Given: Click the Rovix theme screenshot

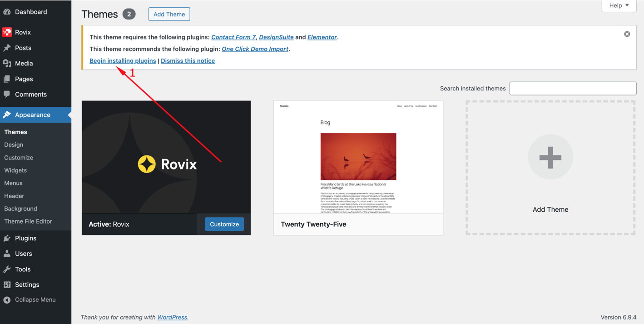Looking at the screenshot, I should (x=166, y=157).
